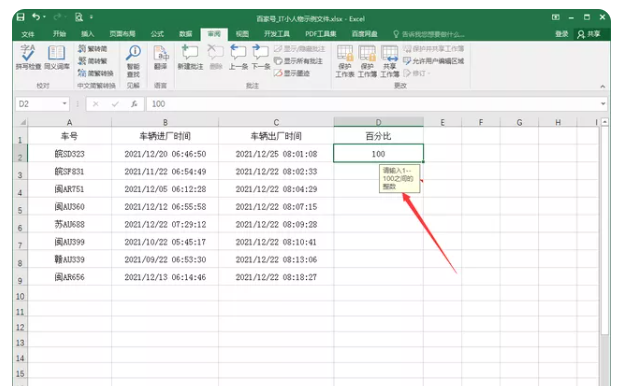Image resolution: width=623 pixels, height=386 pixels.
Task: Select cell with 皖SD323
Action: point(70,154)
